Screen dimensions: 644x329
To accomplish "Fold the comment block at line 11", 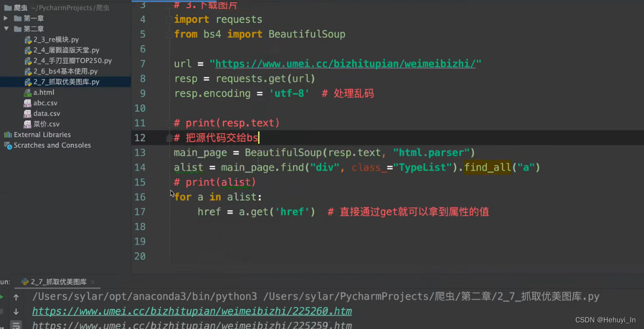I will tap(170, 123).
